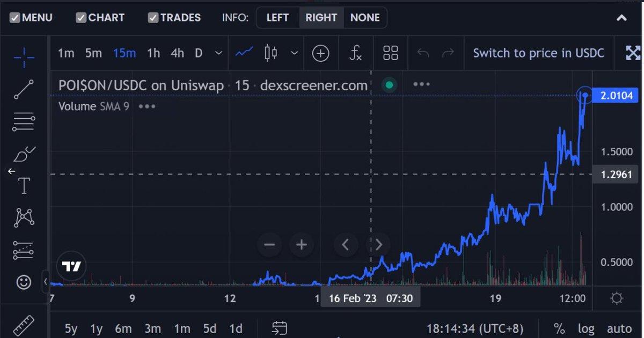Expand the chart style dropdown arrow
The width and height of the screenshot is (644, 338).
[x=294, y=53]
